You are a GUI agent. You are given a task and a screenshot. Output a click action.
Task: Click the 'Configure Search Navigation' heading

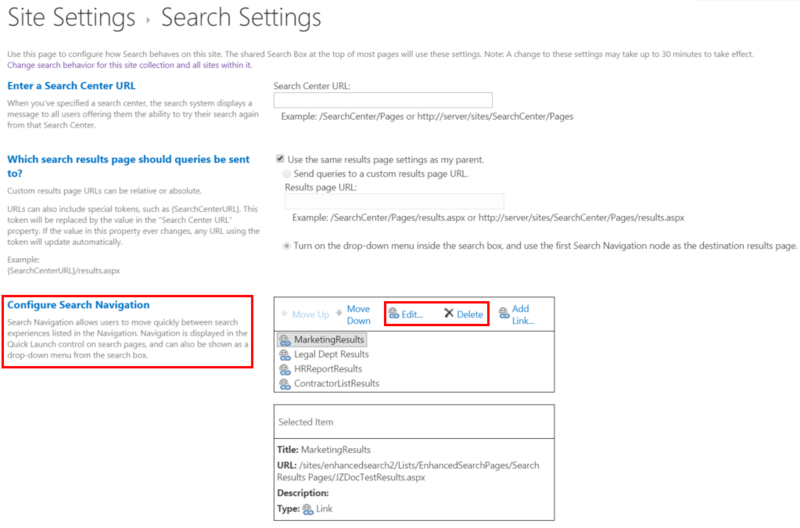(78, 304)
